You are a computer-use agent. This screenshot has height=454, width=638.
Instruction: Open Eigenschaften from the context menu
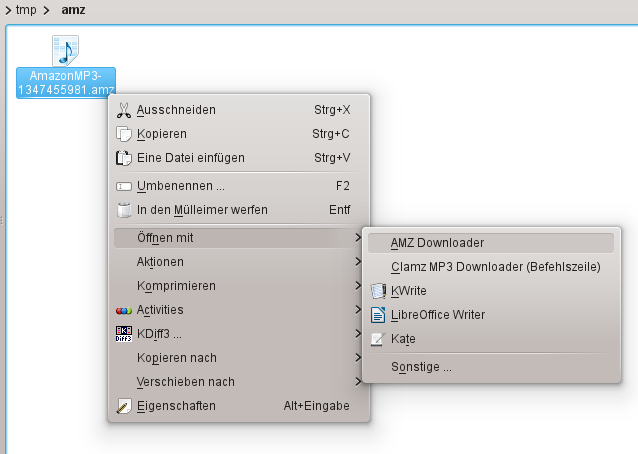tap(239, 406)
